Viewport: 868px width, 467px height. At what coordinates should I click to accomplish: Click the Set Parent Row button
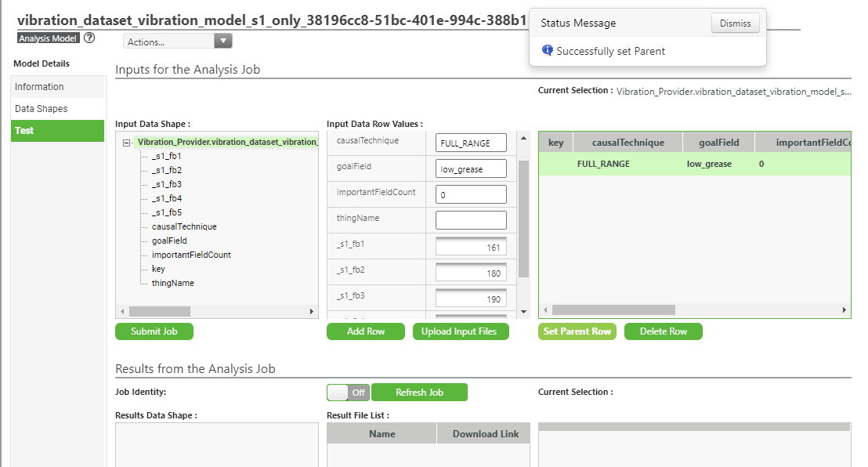(x=577, y=331)
